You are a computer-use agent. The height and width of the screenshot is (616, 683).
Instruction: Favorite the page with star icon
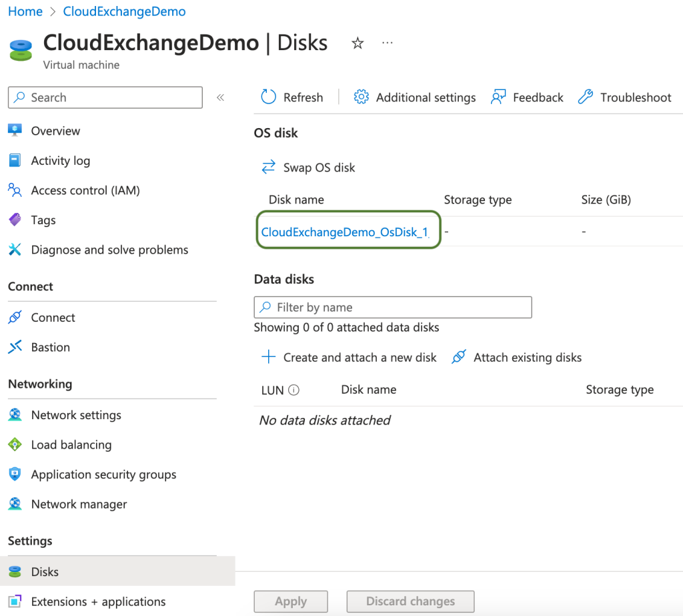tap(358, 43)
